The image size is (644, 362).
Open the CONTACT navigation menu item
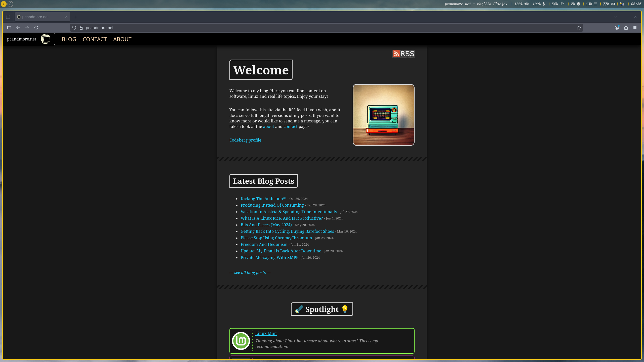pos(95,39)
